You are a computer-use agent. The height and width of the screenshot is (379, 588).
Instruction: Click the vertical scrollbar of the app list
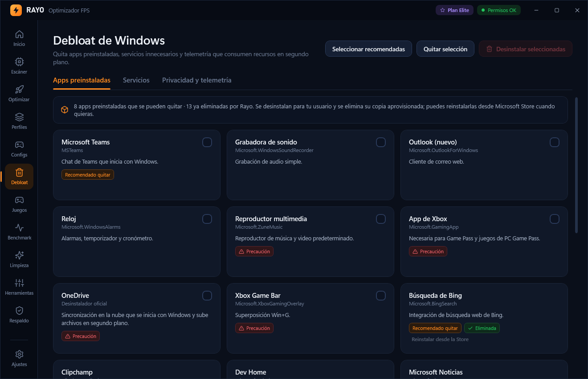click(576, 165)
